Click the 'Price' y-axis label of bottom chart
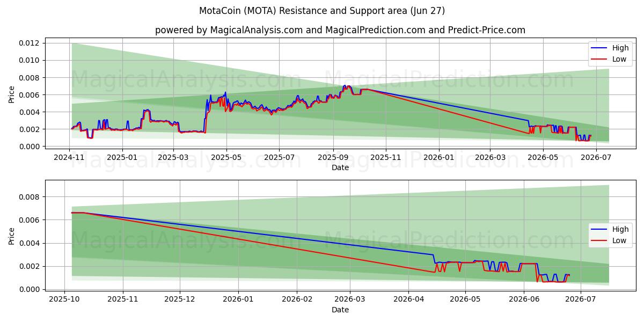Screen dimensions: 644x322 click(12, 236)
